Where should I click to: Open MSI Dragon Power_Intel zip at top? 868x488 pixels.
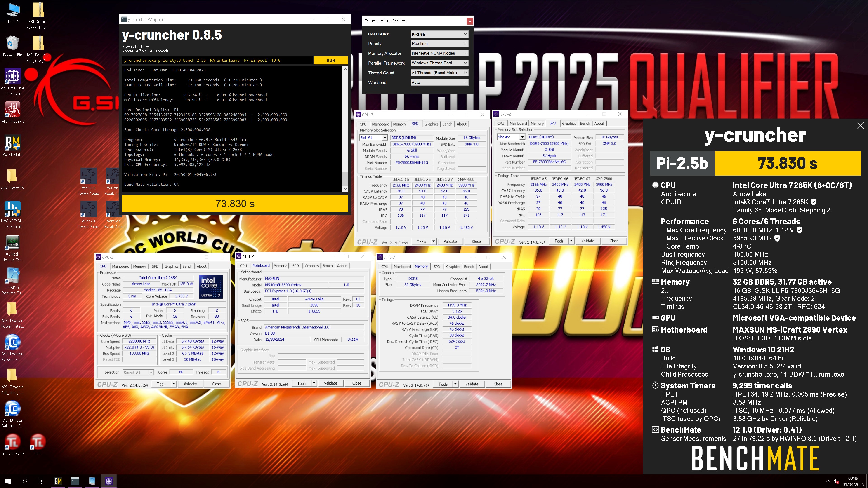pos(38,16)
